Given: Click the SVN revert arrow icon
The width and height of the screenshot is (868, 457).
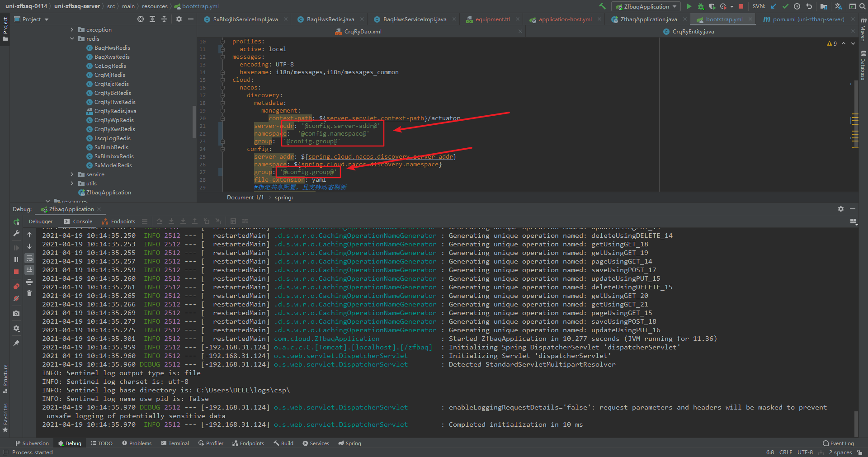Looking at the screenshot, I should [809, 6].
